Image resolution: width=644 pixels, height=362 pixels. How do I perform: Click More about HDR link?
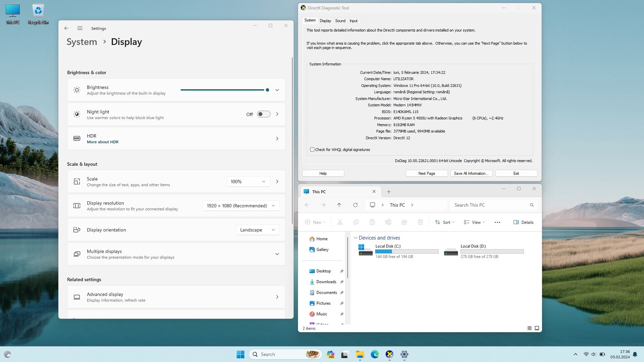(103, 142)
